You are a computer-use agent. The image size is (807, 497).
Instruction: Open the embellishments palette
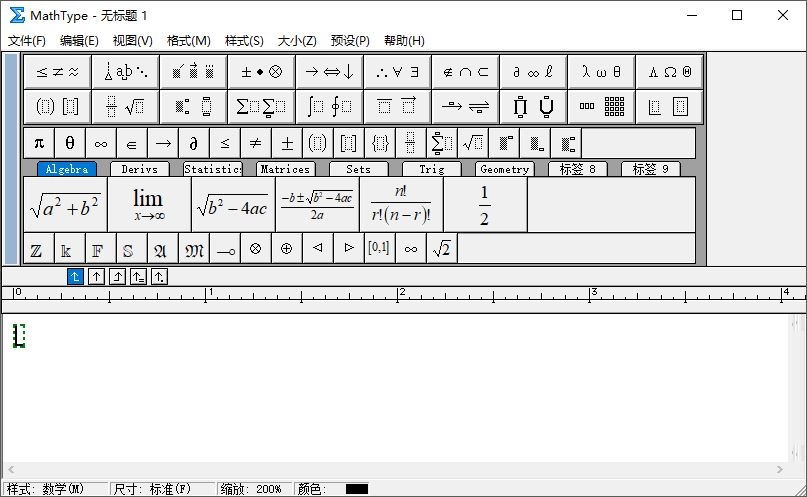click(x=194, y=72)
